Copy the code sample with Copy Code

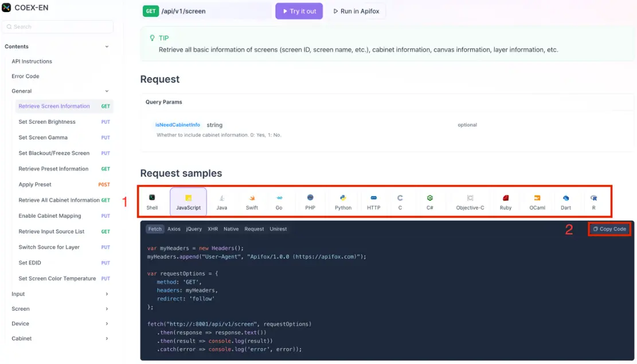point(609,229)
